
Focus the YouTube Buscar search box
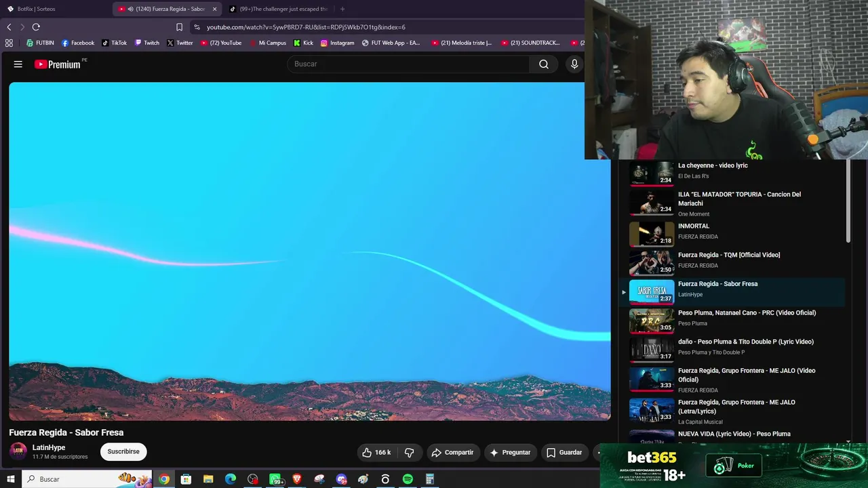[x=408, y=64]
